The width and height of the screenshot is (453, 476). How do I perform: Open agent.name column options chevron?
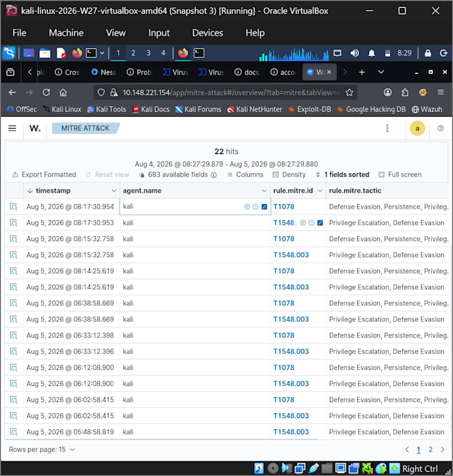(x=264, y=191)
